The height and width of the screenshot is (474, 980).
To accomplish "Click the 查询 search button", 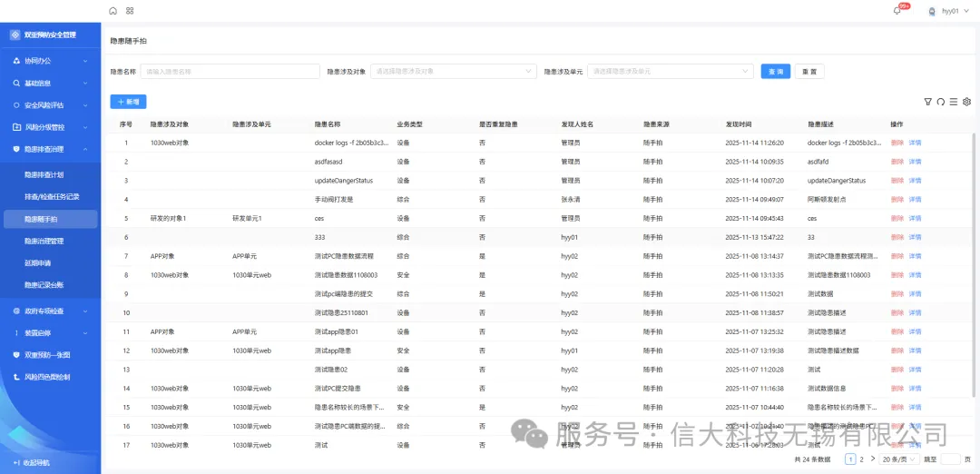I will click(776, 72).
